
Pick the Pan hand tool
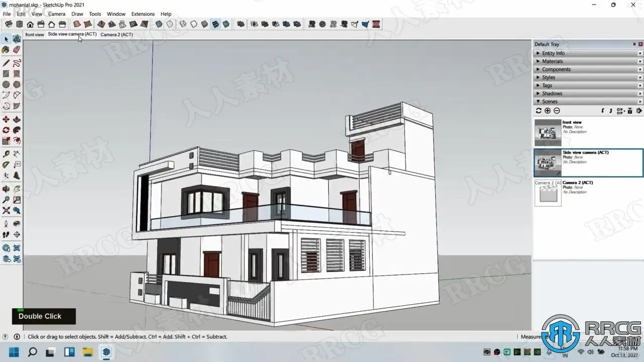pyautogui.click(x=17, y=189)
